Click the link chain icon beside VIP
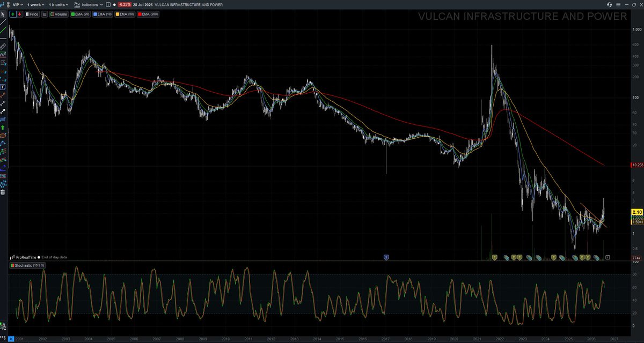 (x=8, y=5)
